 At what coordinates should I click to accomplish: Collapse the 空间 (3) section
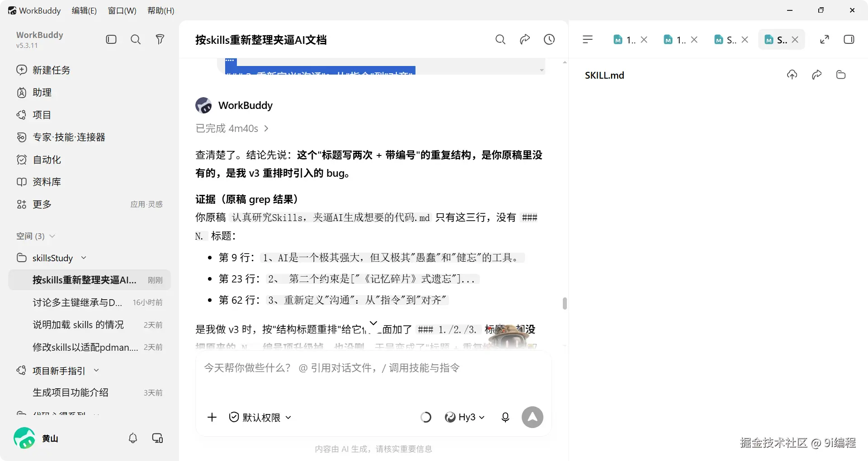36,236
